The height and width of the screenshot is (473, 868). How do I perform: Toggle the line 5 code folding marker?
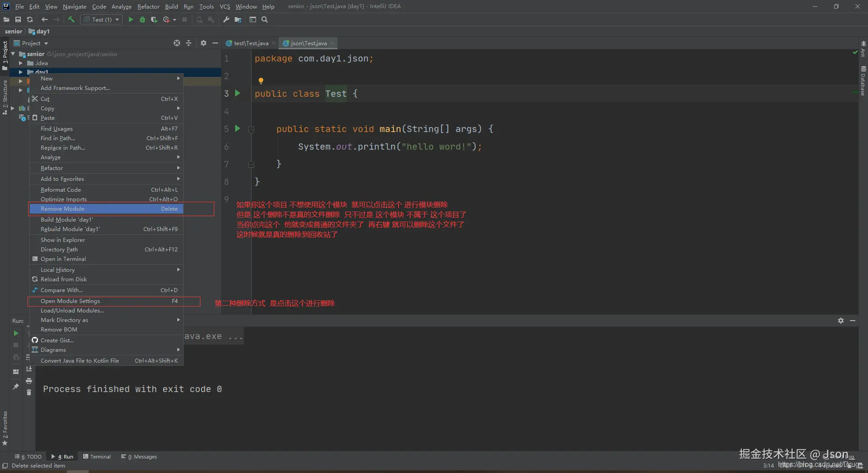point(251,129)
